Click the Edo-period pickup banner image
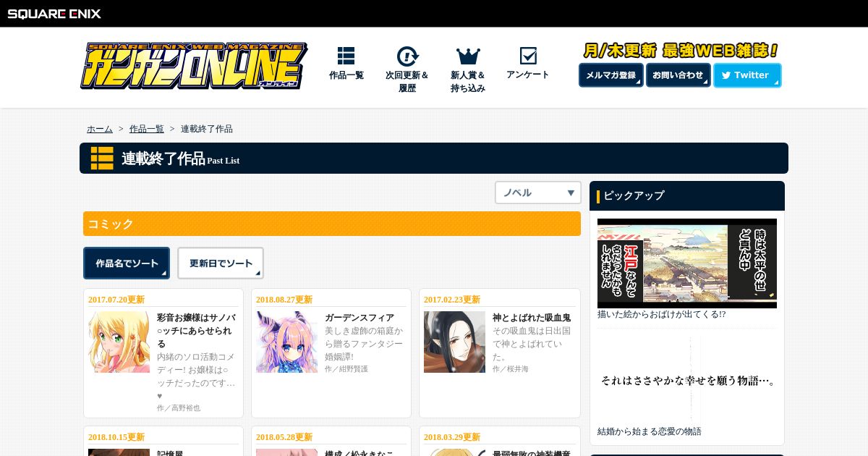868x456 pixels. [x=687, y=263]
